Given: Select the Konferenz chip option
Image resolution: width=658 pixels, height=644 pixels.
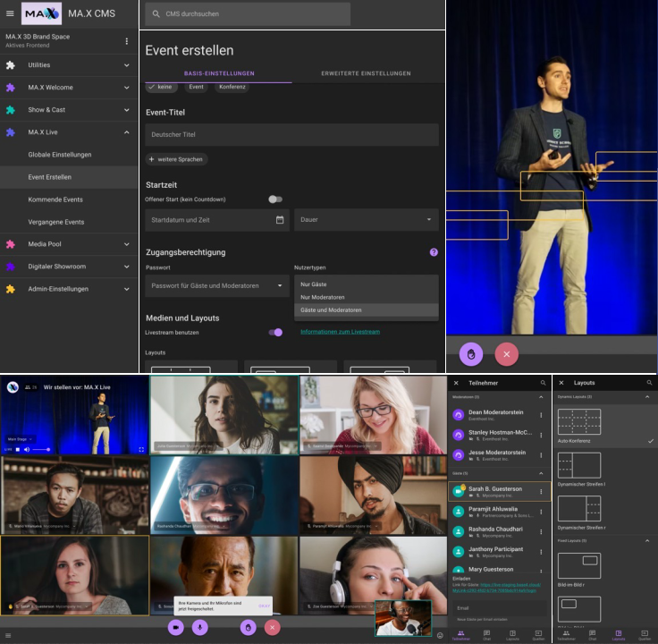Looking at the screenshot, I should coord(232,87).
